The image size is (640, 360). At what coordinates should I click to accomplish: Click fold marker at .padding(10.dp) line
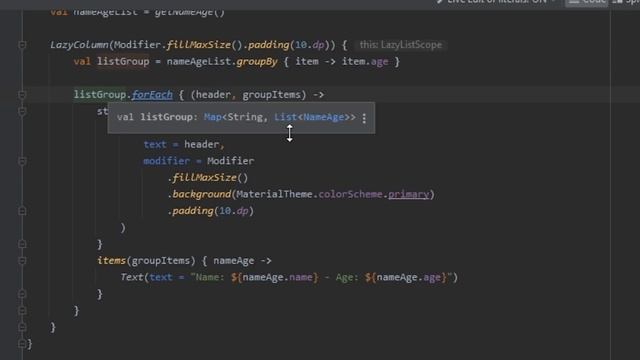(22, 211)
